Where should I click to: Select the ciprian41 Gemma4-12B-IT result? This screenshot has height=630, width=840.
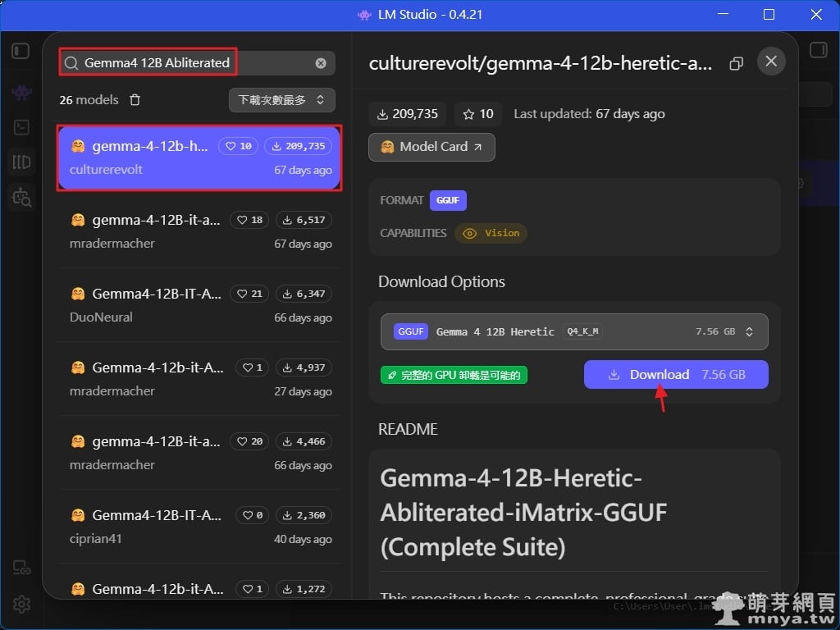coord(199,527)
